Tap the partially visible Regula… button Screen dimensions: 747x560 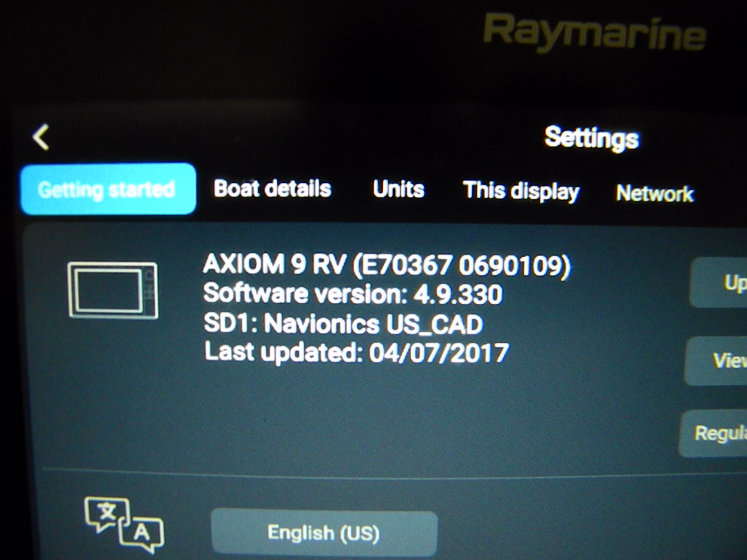click(x=714, y=433)
